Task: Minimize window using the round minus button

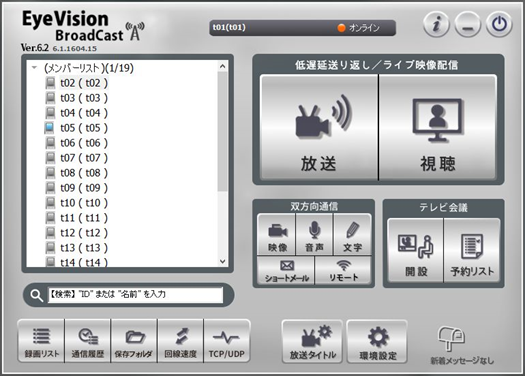Action: (468, 24)
